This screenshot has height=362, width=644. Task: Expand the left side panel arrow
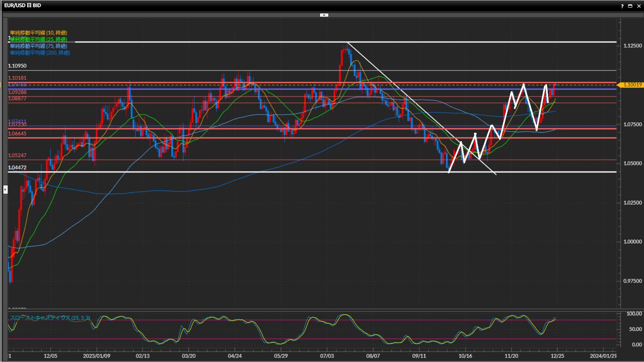click(x=5, y=190)
